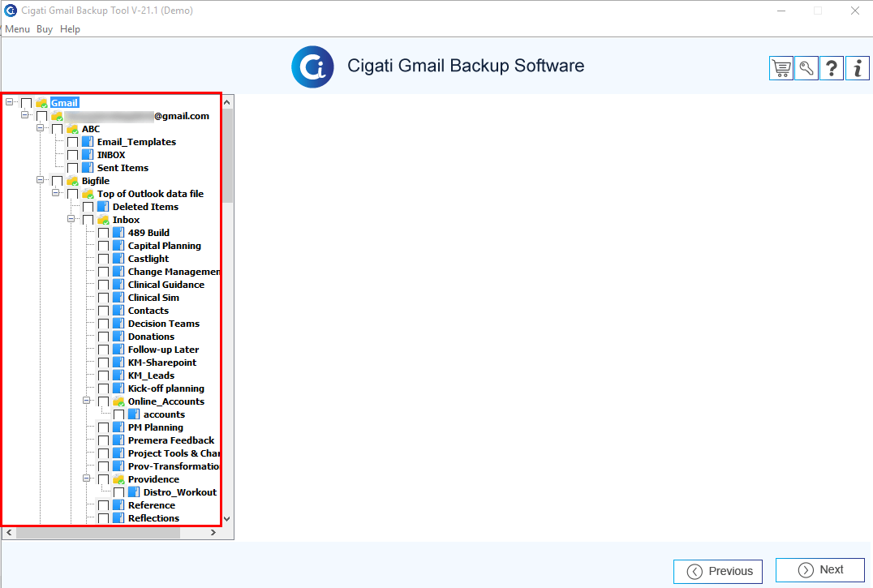Select the Reflections folder label
This screenshot has width=873, height=588.
click(x=153, y=518)
